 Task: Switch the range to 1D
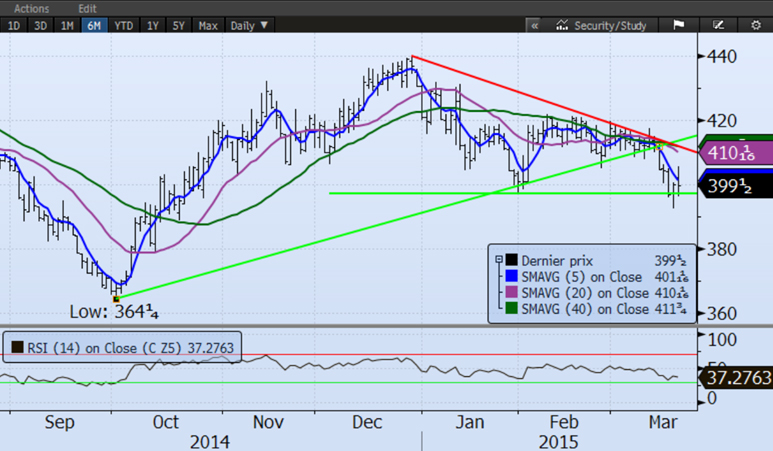pyautogui.click(x=15, y=25)
